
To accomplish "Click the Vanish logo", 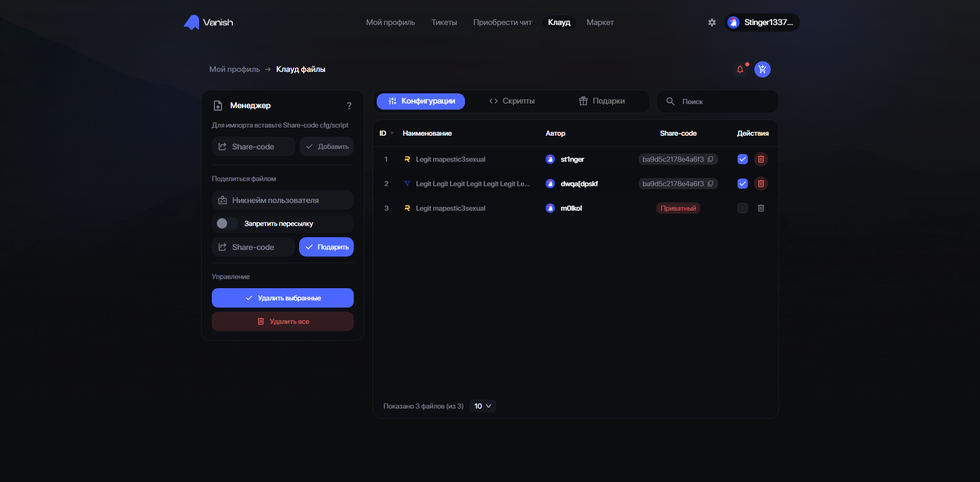I will [x=208, y=22].
